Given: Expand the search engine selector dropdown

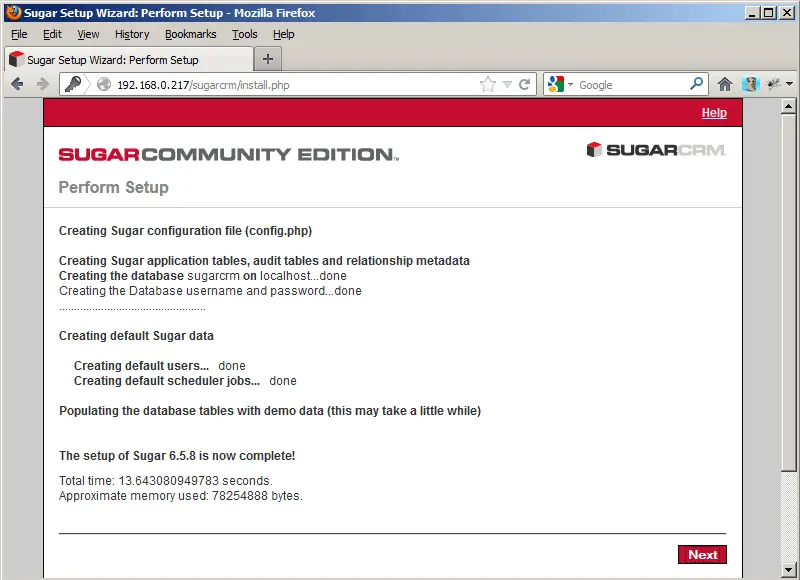Looking at the screenshot, I should point(570,84).
